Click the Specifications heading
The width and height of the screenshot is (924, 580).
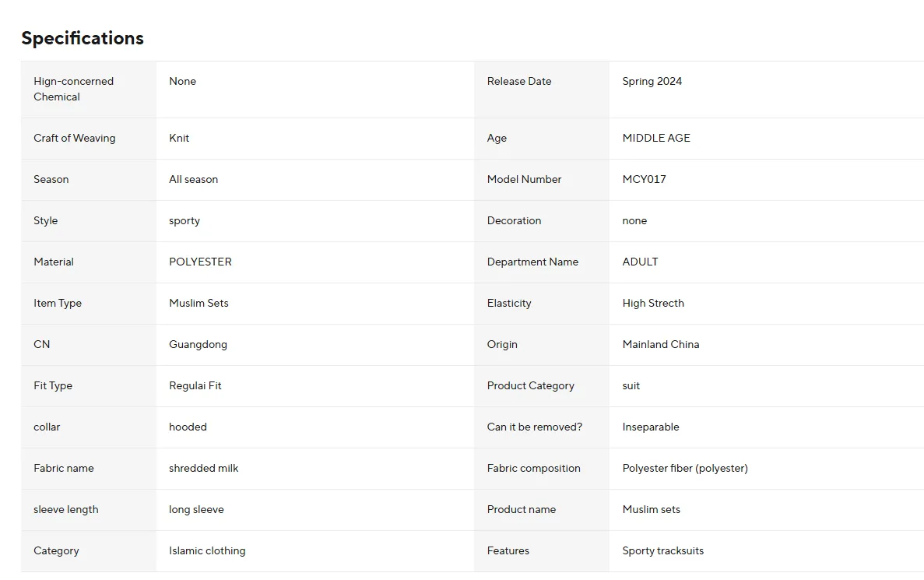(83, 38)
